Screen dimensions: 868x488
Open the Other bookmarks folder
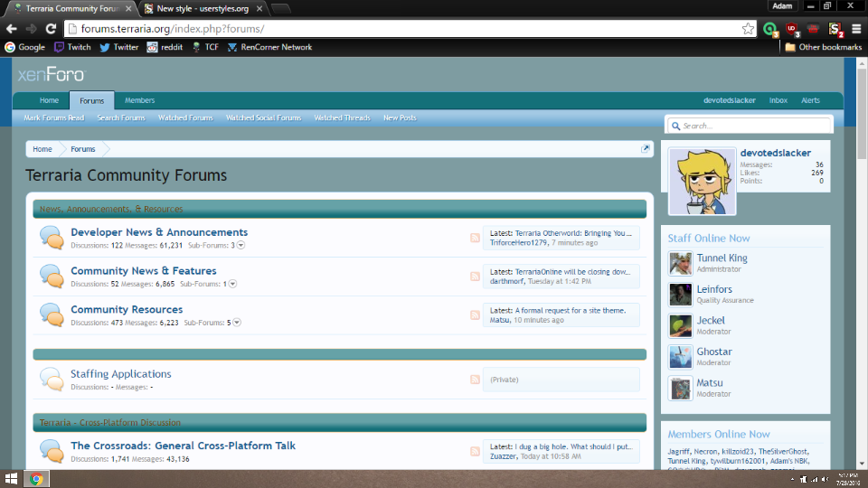point(824,47)
